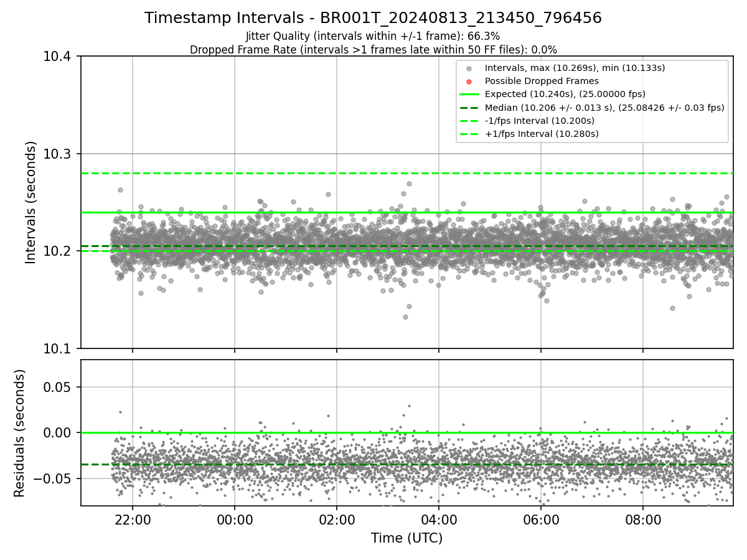Click the 'Residuals (seconds)' y-axis label
Image resolution: width=747 pixels, height=560 pixels.
click(x=19, y=433)
